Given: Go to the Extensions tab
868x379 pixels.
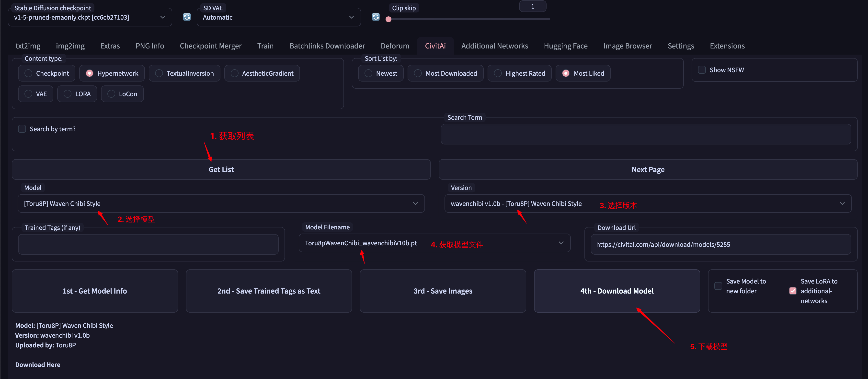Looking at the screenshot, I should [x=727, y=46].
